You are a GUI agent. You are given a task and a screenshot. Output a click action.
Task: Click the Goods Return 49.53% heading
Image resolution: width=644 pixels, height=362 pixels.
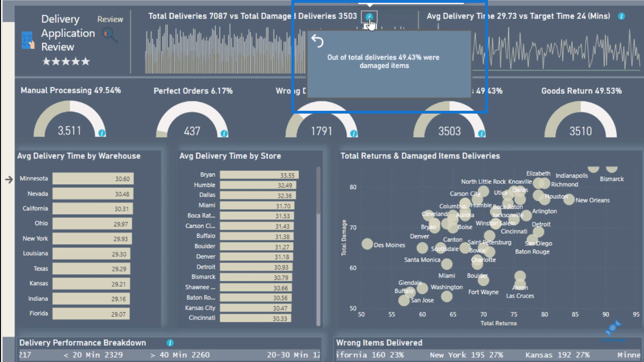click(x=581, y=91)
